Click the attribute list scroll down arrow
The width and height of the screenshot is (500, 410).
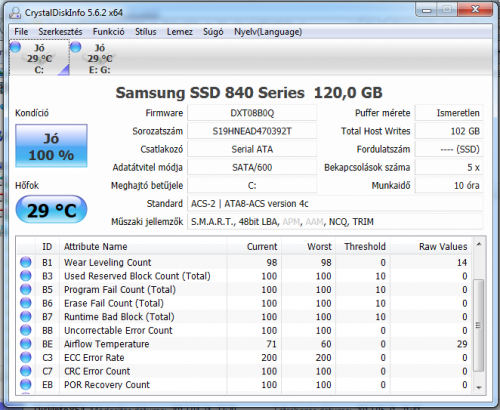click(479, 387)
